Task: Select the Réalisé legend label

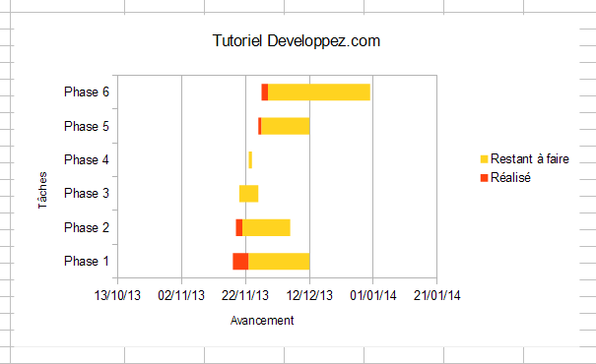Action: pyautogui.click(x=510, y=177)
